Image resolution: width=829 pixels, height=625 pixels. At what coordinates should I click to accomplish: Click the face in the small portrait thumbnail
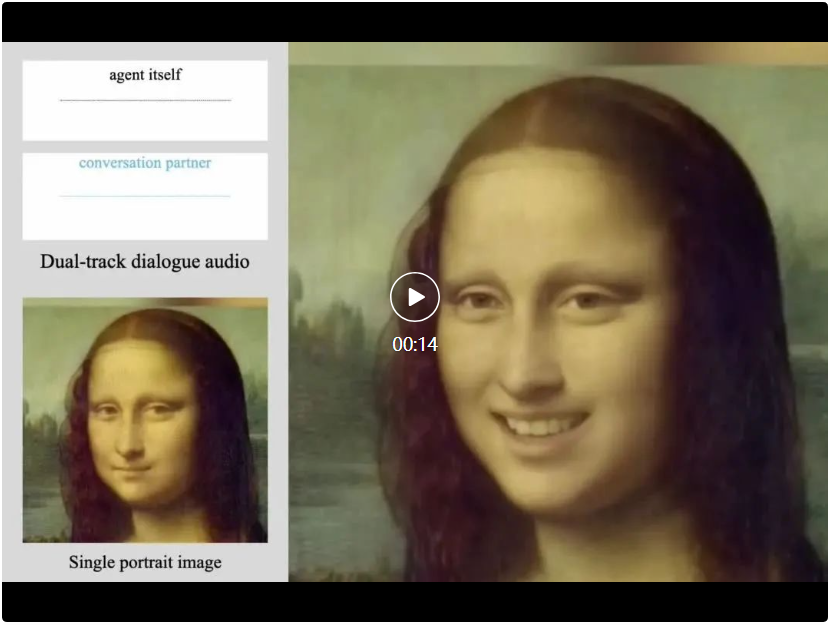(138, 430)
